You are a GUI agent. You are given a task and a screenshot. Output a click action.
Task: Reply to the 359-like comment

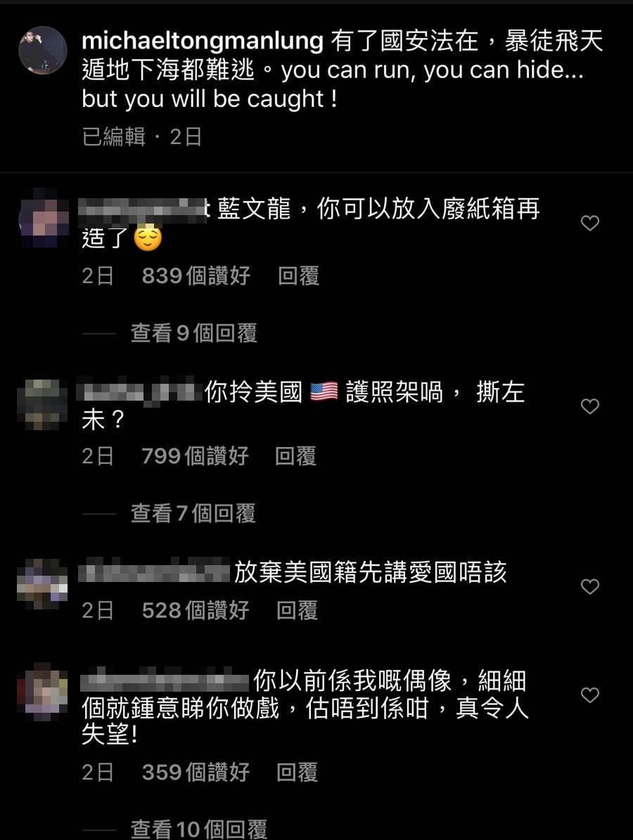[x=298, y=772]
